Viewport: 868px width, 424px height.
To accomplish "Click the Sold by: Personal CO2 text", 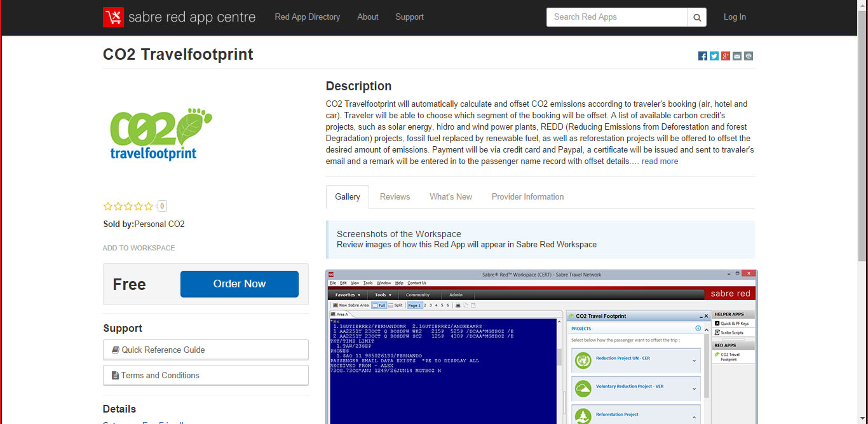I will tap(144, 224).
